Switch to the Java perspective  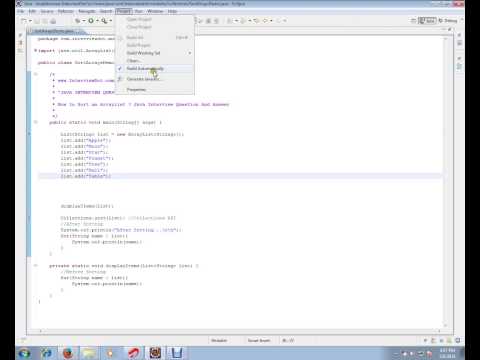427,21
